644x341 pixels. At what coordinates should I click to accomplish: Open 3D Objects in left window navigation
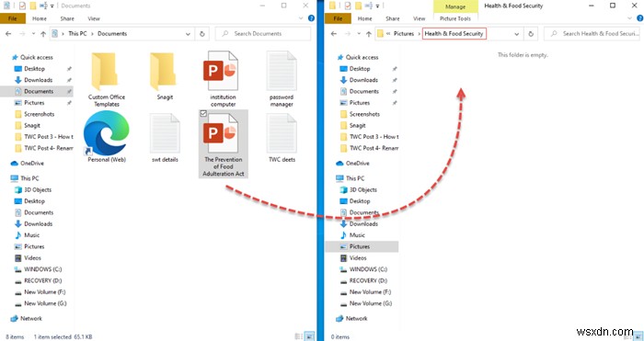(x=38, y=189)
